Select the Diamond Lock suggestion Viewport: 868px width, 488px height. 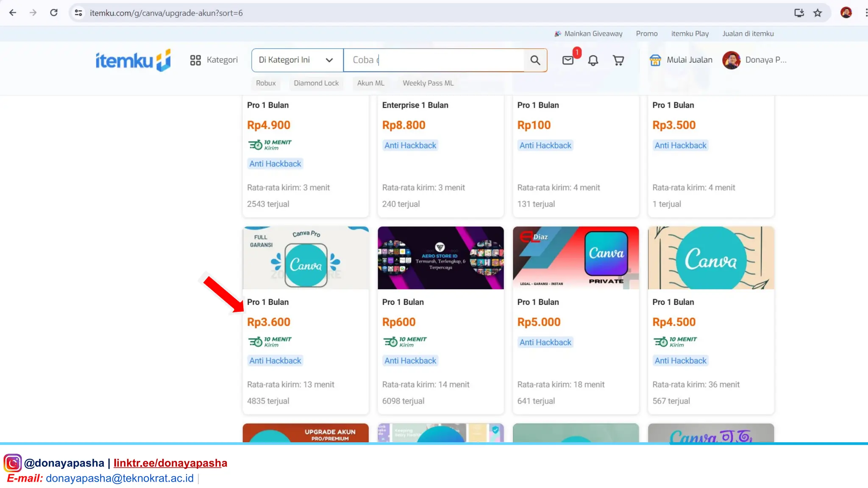316,83
